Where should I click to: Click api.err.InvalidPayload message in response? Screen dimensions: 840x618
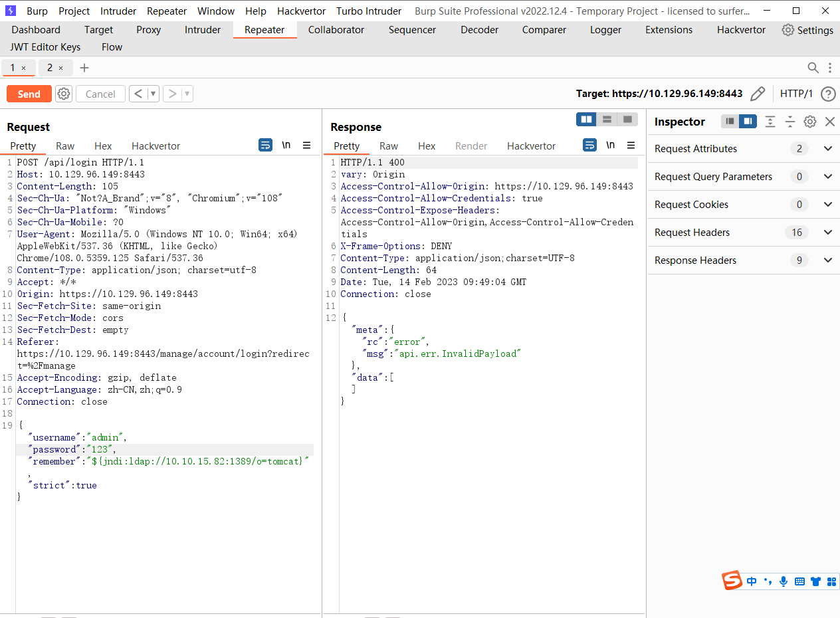[457, 354]
